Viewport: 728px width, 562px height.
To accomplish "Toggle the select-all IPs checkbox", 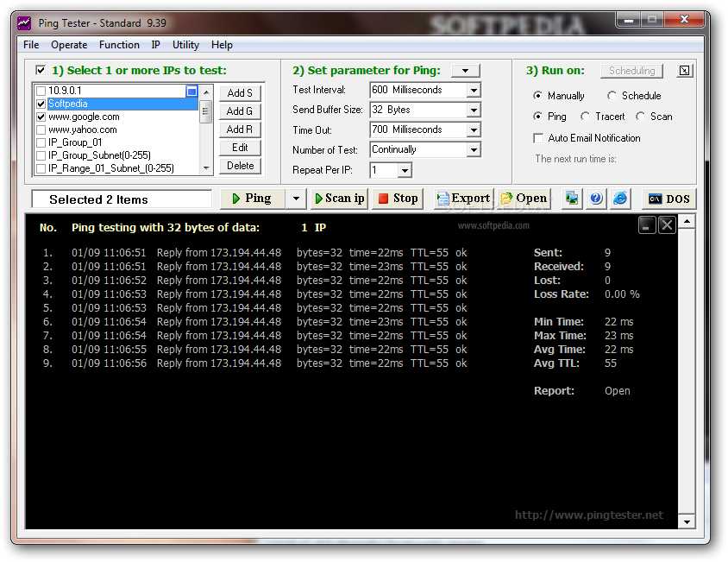I will coord(41,70).
